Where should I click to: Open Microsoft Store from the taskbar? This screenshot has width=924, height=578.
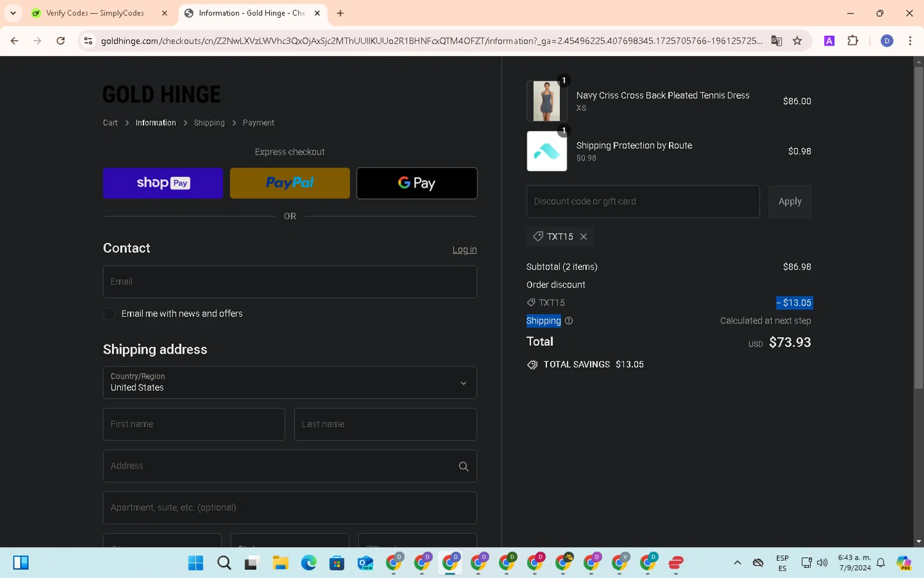coord(337,563)
